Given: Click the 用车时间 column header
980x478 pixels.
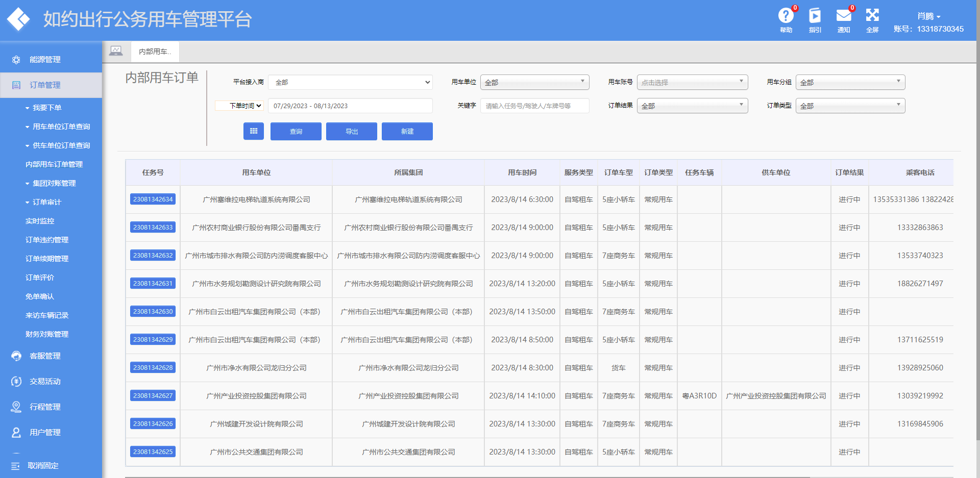Looking at the screenshot, I should [522, 172].
